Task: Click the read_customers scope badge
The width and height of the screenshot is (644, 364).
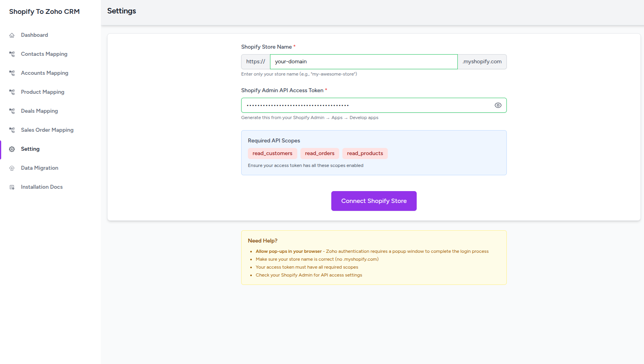Action: tap(272, 153)
